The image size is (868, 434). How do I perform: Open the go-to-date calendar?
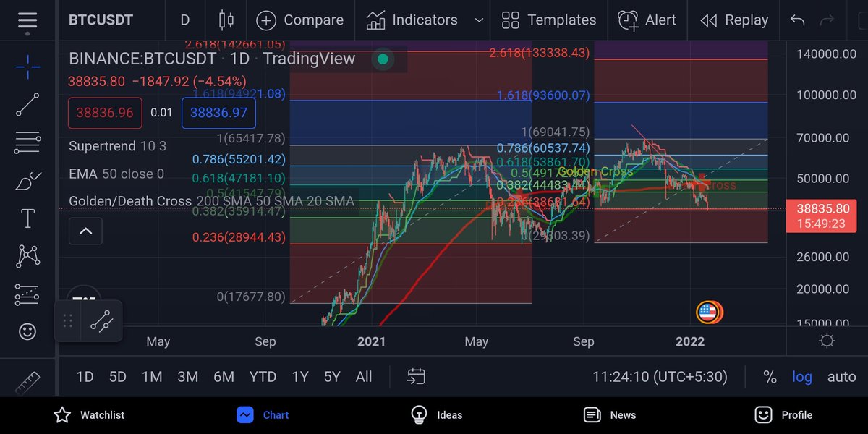pos(416,376)
